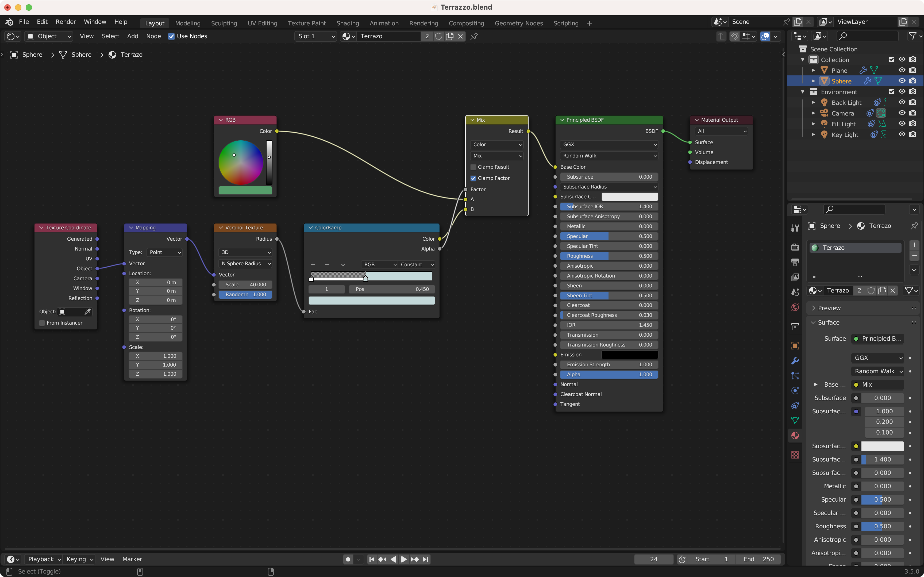Jump to the timeline end frame
The width and height of the screenshot is (924, 577).
[x=426, y=559]
